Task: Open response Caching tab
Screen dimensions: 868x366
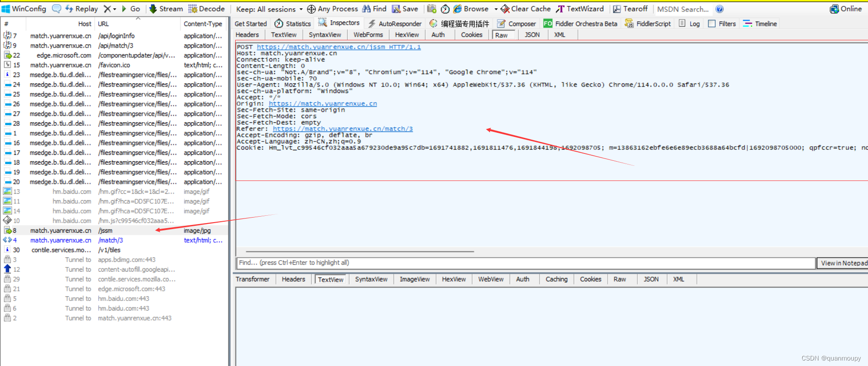Action: coord(556,279)
